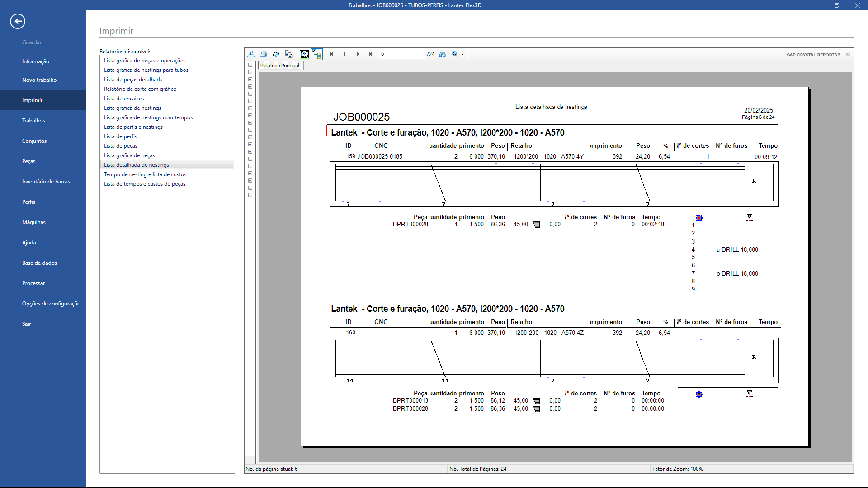Click 'No. da página atual: 6' status

(272, 469)
